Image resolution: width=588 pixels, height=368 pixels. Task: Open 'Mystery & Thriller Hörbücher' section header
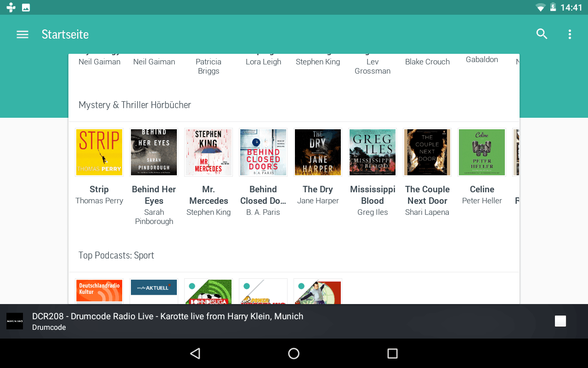pyautogui.click(x=135, y=105)
